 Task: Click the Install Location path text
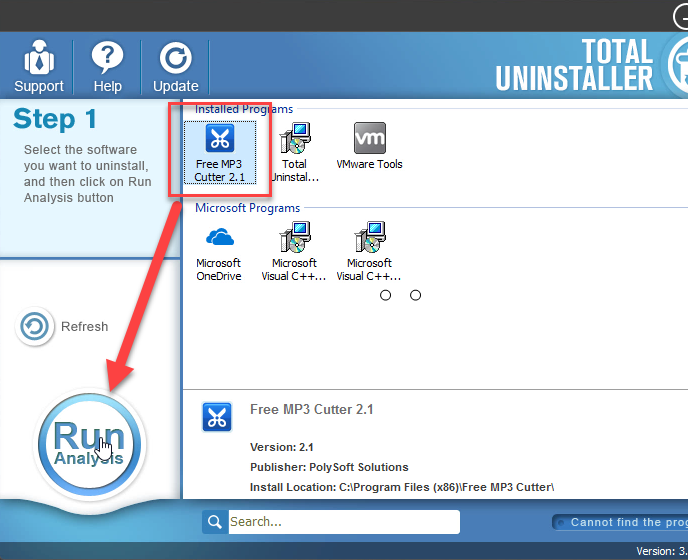(x=402, y=487)
